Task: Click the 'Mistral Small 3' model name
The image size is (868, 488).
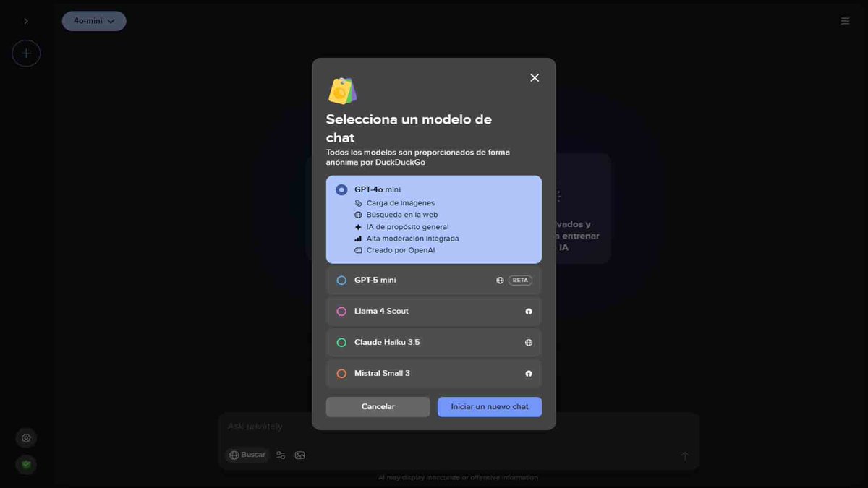Action: pyautogui.click(x=382, y=373)
